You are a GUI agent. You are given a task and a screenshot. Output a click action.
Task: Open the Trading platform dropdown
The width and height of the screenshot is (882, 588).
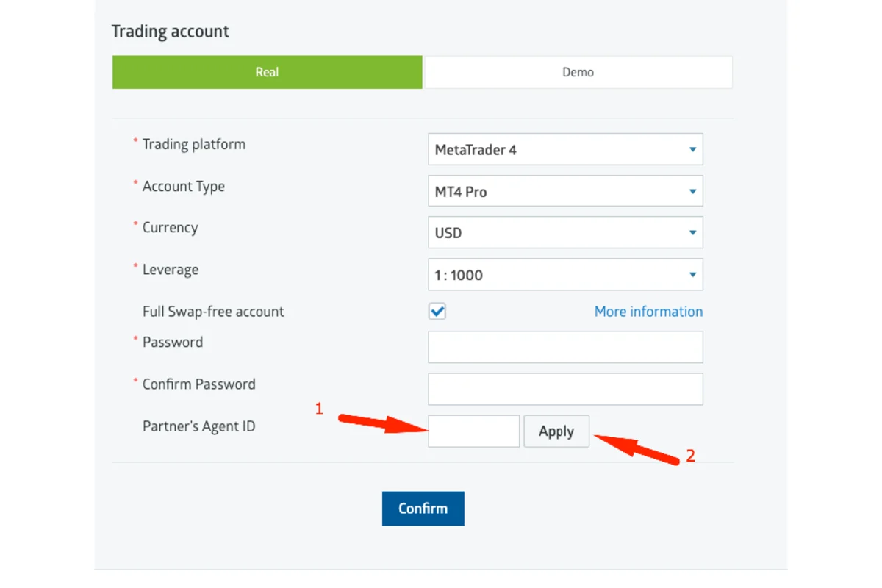click(x=565, y=149)
